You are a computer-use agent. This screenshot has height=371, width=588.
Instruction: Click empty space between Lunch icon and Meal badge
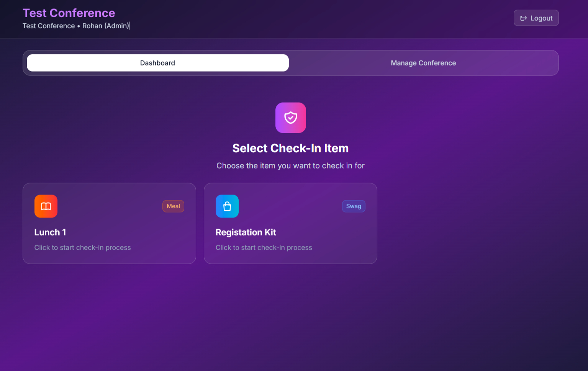pyautogui.click(x=110, y=206)
